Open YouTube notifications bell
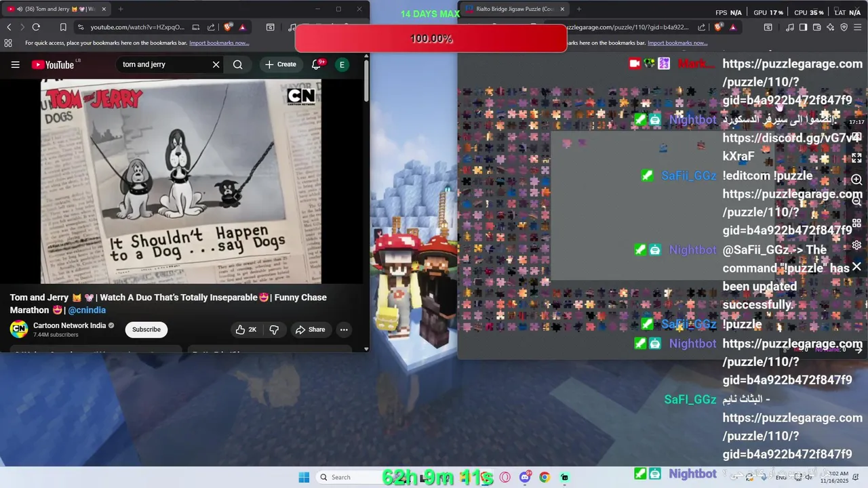 tap(316, 64)
